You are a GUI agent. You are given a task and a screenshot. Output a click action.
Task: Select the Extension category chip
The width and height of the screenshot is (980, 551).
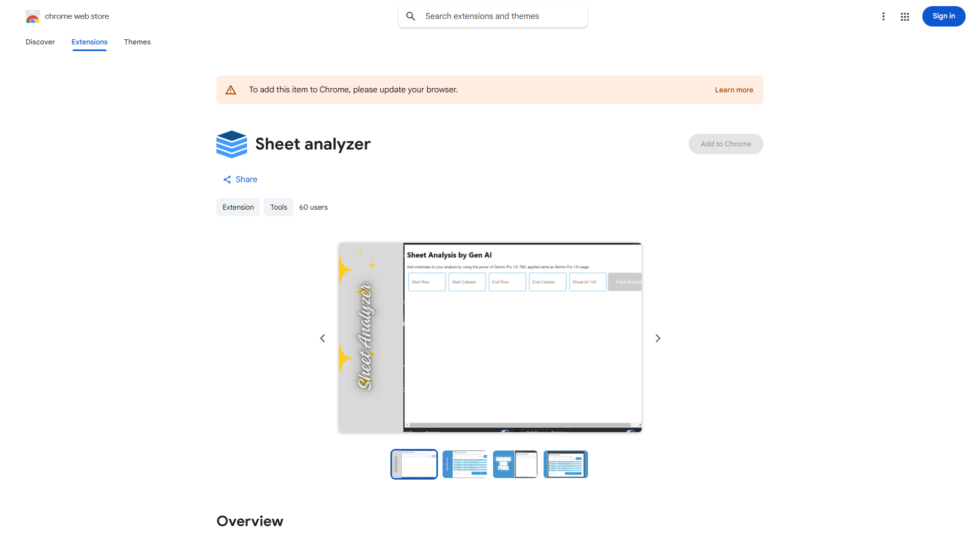click(238, 207)
